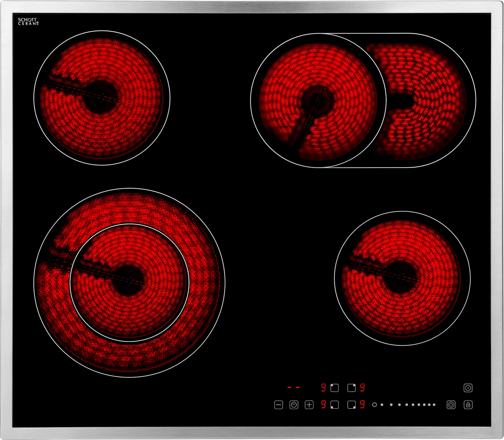The width and height of the screenshot is (504, 440).
Task: Select the rear-left cooking zone button
Action: click(x=335, y=388)
